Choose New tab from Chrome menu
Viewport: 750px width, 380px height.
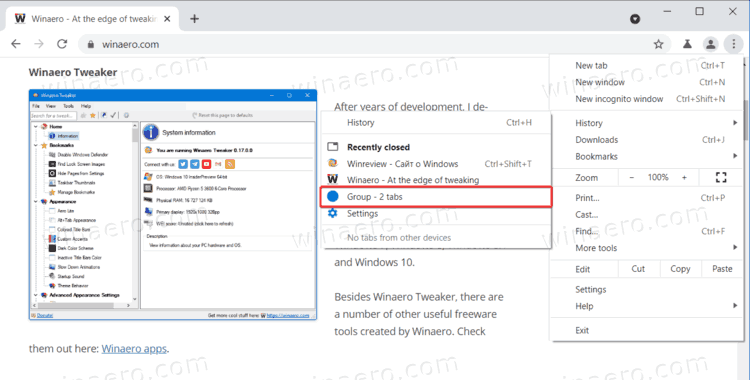[647, 66]
